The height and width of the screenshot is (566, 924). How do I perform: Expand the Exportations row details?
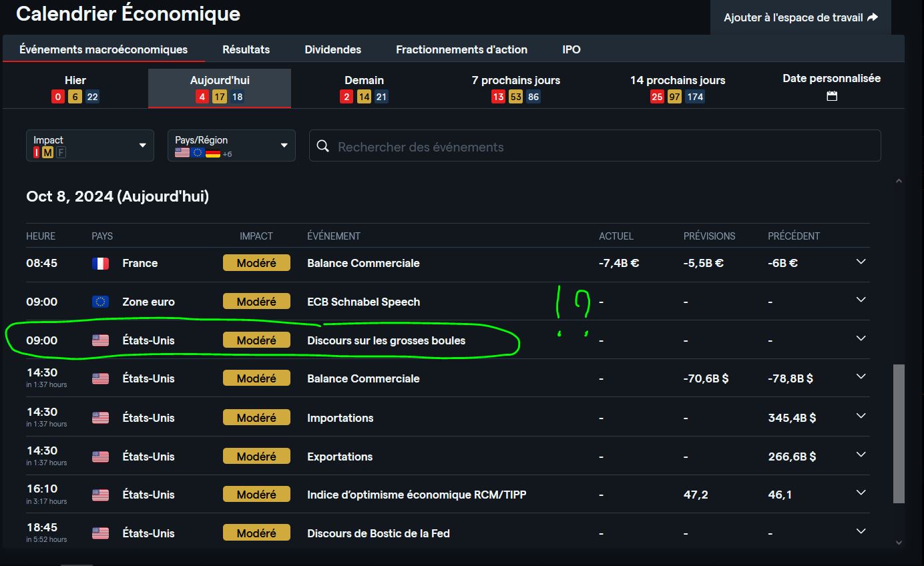861,455
